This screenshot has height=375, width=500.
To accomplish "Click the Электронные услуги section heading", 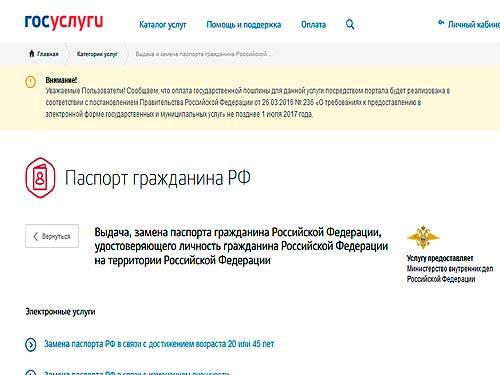I will [60, 312].
